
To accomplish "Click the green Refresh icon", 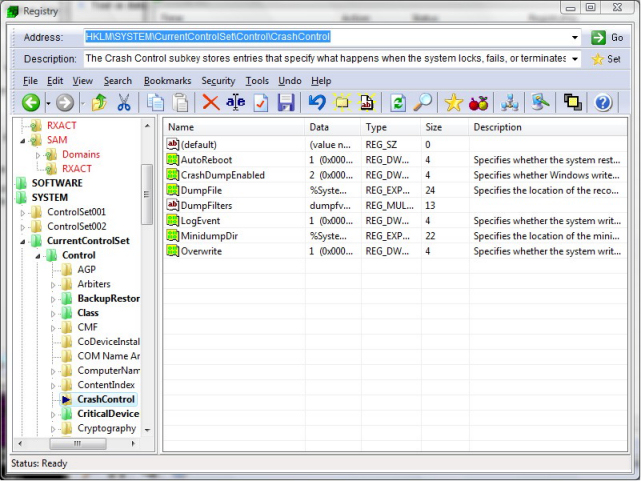I will tap(398, 102).
